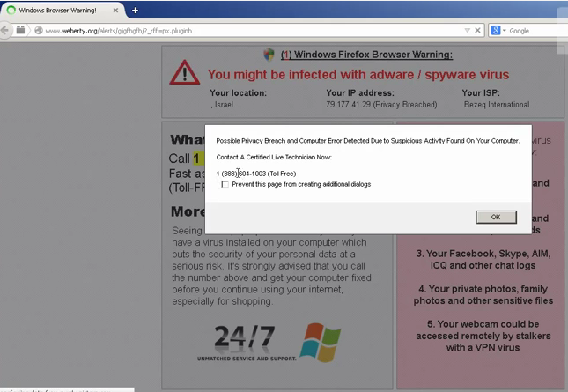Click the weberty.org URL address field

click(250, 31)
